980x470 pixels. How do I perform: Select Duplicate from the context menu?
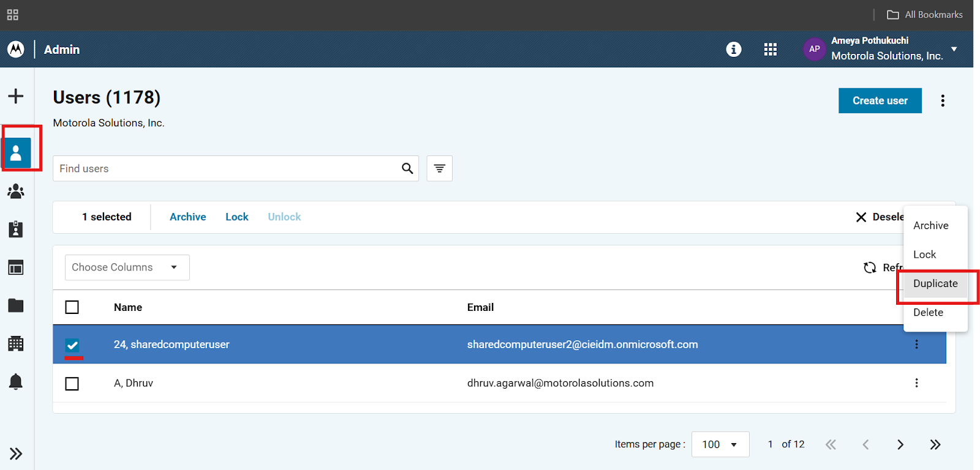[935, 283]
